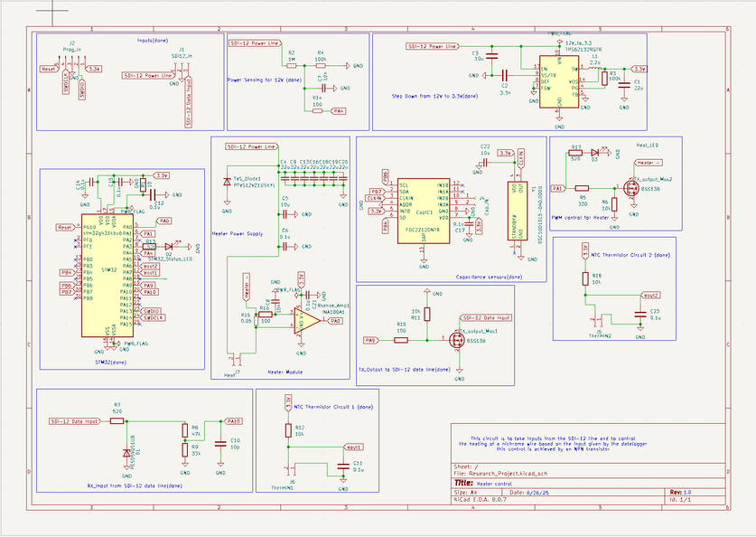This screenshot has width=756, height=537.
Task: Select the BSS138 TX_output_Mos2 transistor
Action: click(x=630, y=187)
